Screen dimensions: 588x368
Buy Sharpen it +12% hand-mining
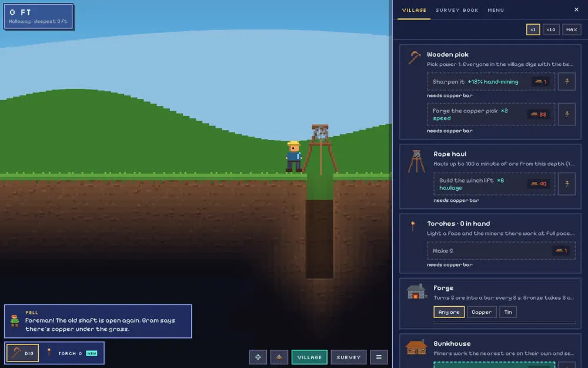click(x=491, y=81)
